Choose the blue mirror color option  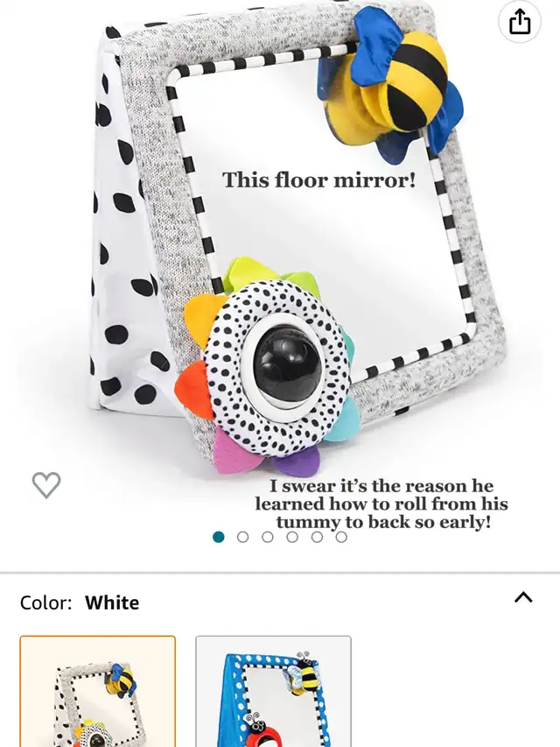[273, 691]
